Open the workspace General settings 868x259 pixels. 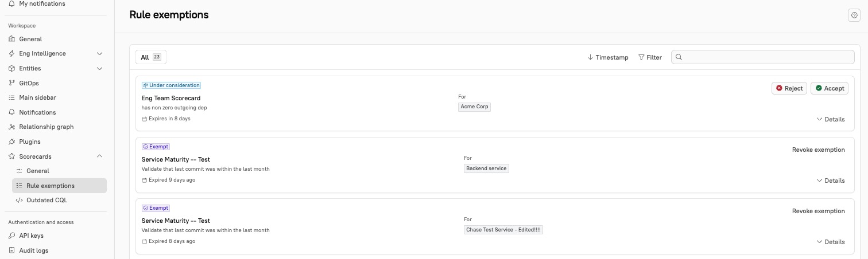pyautogui.click(x=30, y=39)
